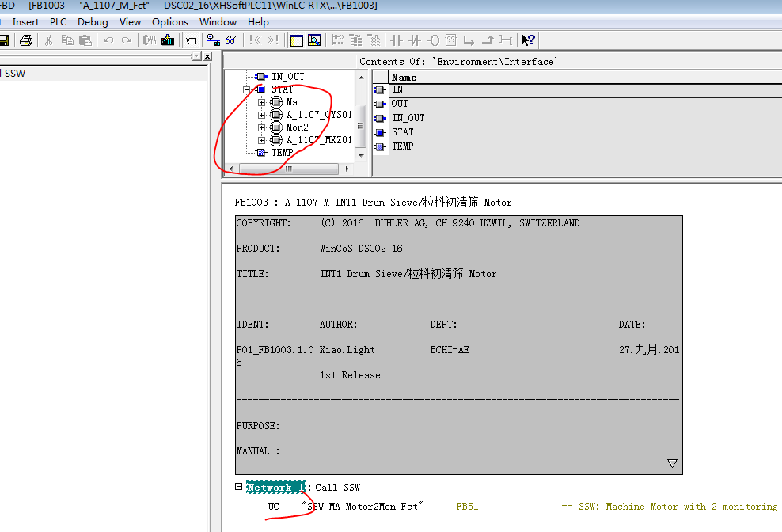Toggle the Overviews panel button
Screen dimensions: 782x532
point(296,40)
